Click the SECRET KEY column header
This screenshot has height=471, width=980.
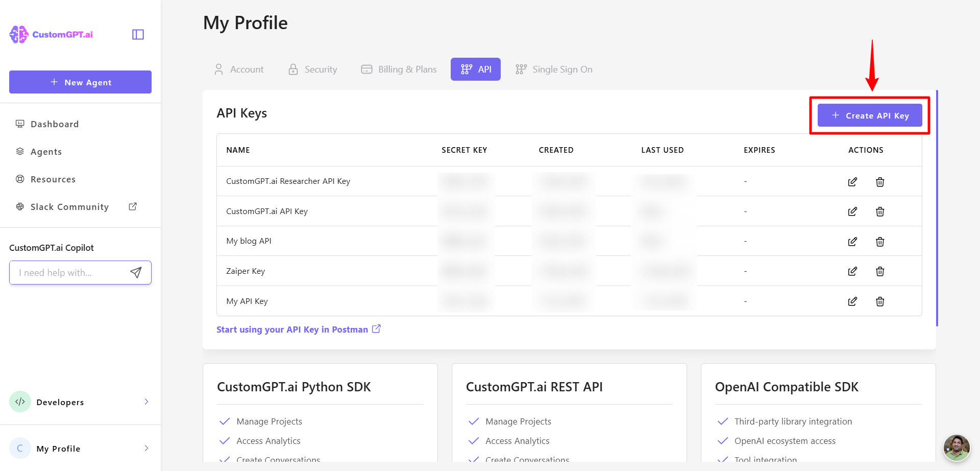[x=464, y=150]
